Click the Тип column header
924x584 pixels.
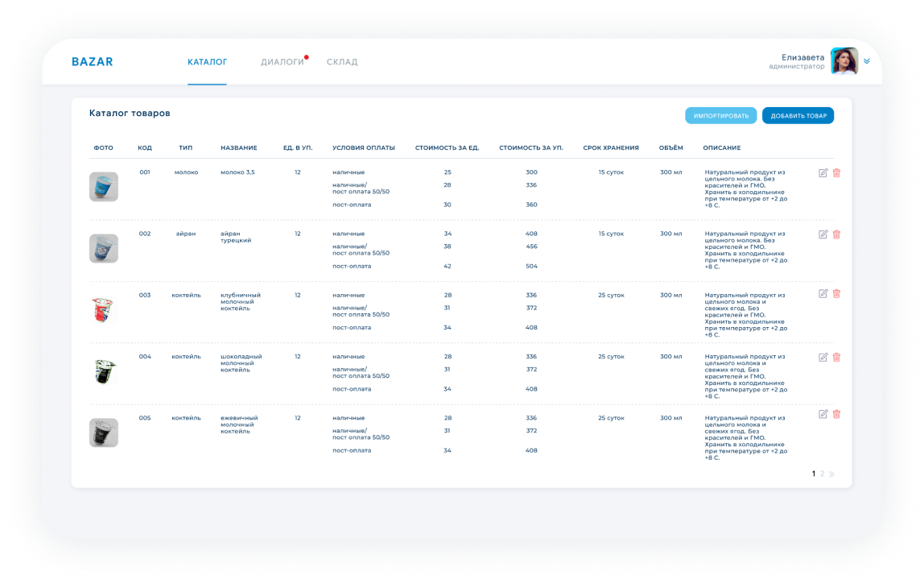click(186, 147)
